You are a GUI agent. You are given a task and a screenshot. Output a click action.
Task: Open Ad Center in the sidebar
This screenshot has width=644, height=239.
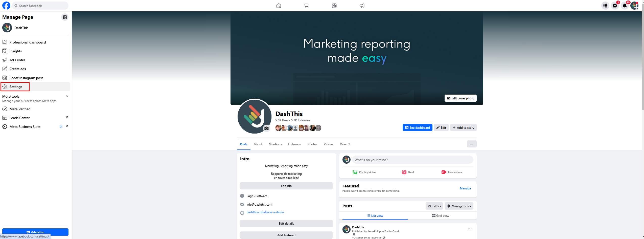[x=35, y=60]
